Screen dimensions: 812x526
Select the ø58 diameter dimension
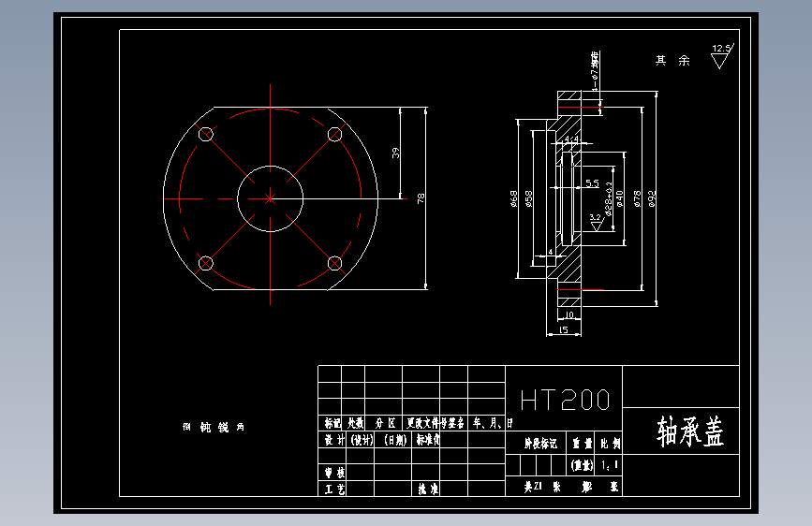(x=528, y=198)
